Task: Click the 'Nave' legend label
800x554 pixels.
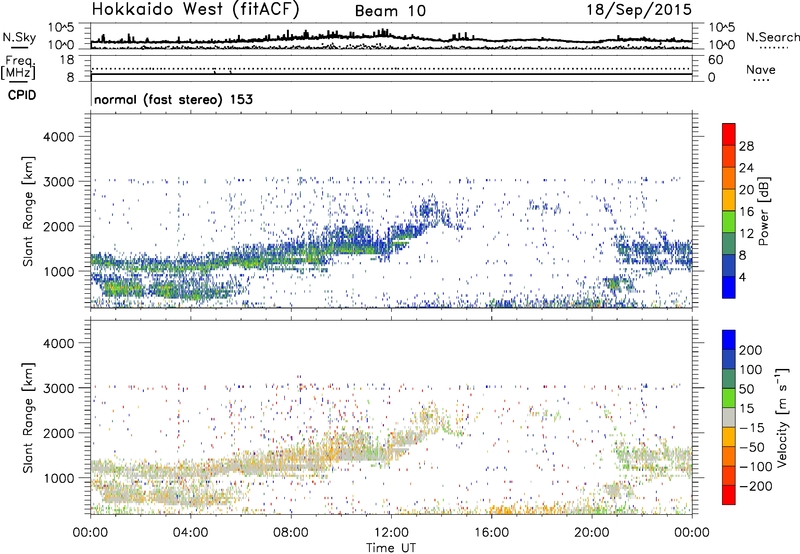Action: [761, 69]
